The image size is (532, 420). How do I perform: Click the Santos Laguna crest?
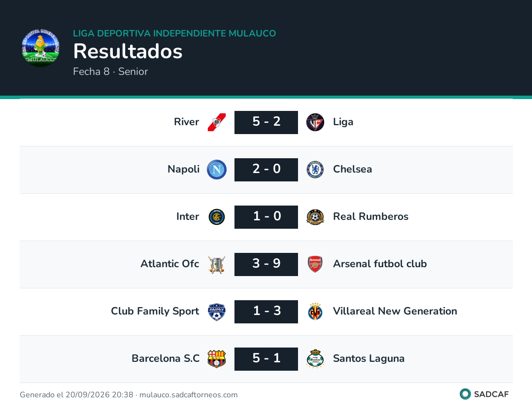click(x=315, y=359)
